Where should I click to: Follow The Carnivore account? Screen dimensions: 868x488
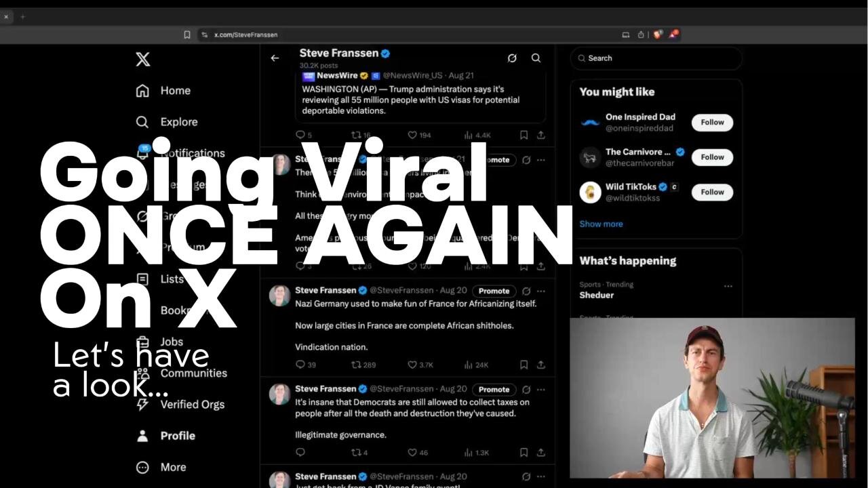point(712,157)
